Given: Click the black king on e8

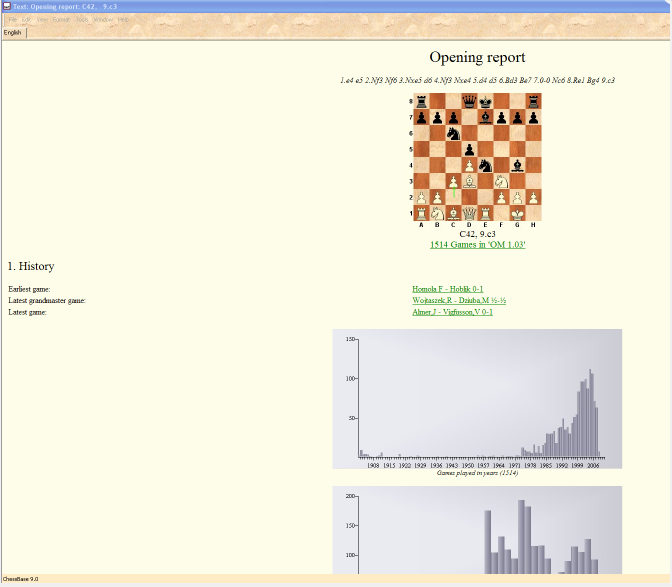Looking at the screenshot, I should coord(485,102).
